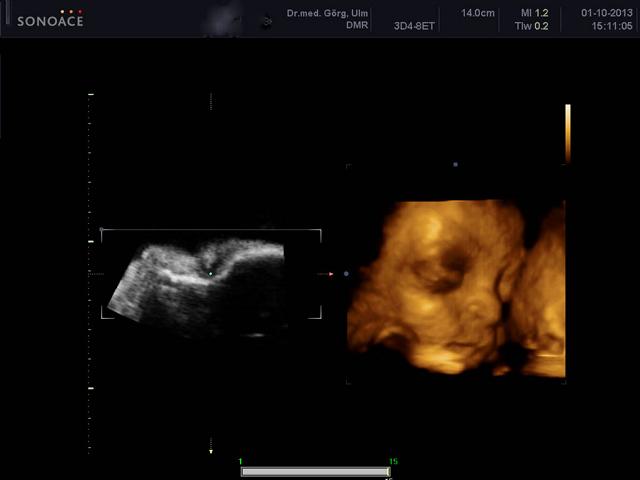Click the date '01-10-2013'

point(607,13)
